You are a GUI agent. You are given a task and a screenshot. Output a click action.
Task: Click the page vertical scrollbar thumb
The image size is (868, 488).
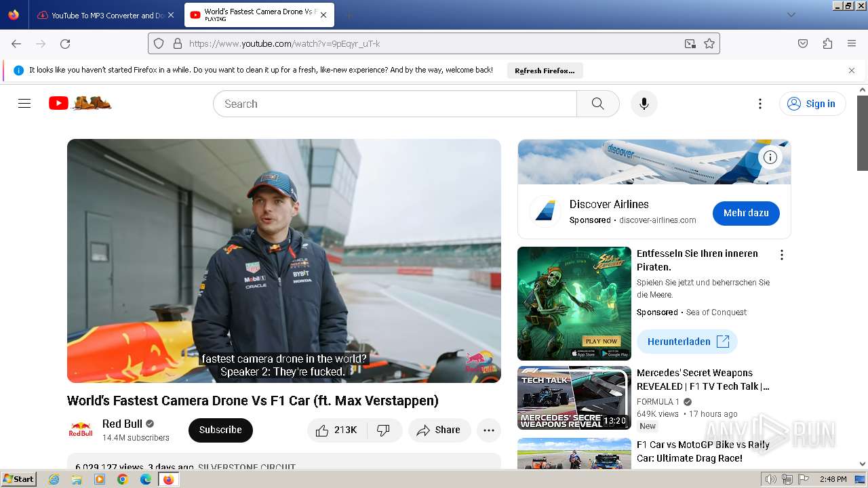863,133
